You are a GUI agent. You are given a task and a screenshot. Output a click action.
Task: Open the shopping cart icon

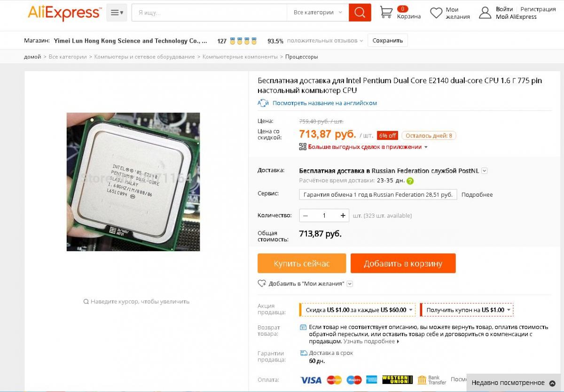point(386,12)
